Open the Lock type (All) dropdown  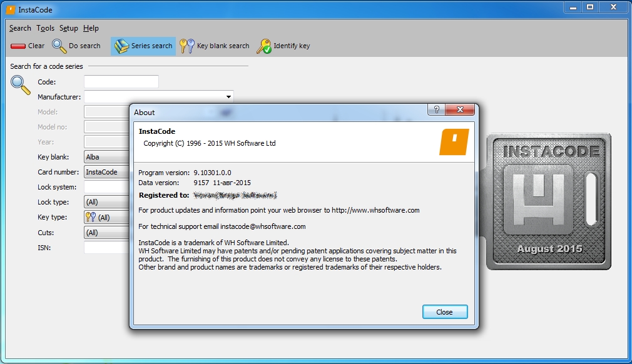click(x=107, y=202)
